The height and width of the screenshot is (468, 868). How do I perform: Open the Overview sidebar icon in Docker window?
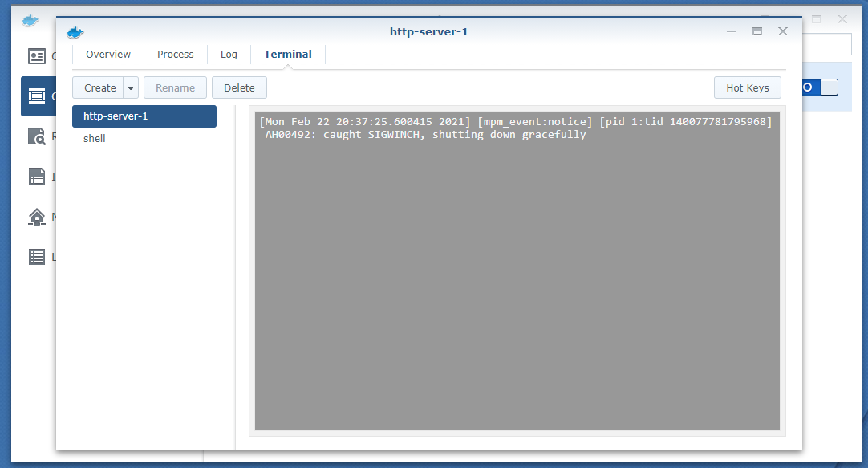pos(37,56)
